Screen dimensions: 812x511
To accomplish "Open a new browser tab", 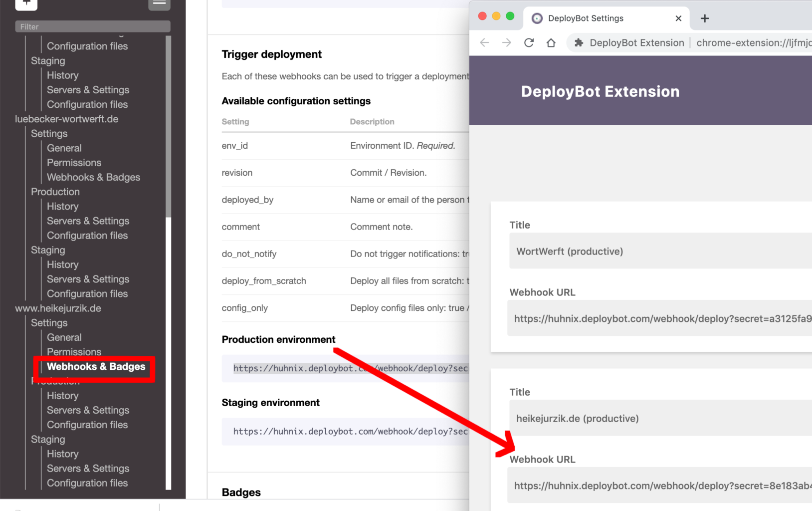I will (x=704, y=18).
